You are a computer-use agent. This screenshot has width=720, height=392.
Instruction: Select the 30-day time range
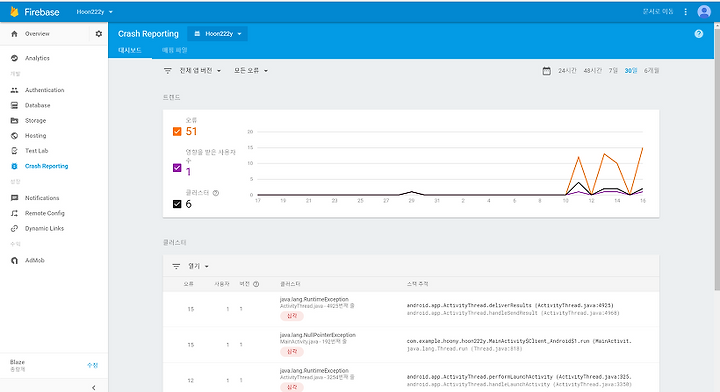point(630,71)
